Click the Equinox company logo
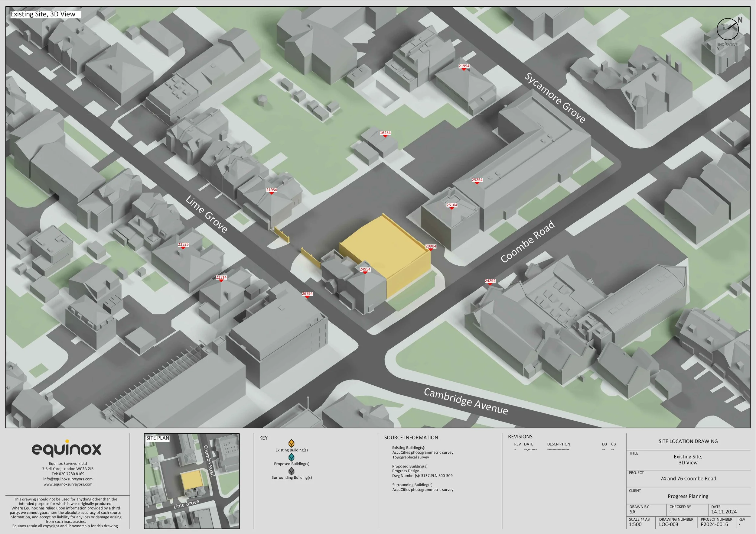This screenshot has height=534, width=756. pos(67,448)
